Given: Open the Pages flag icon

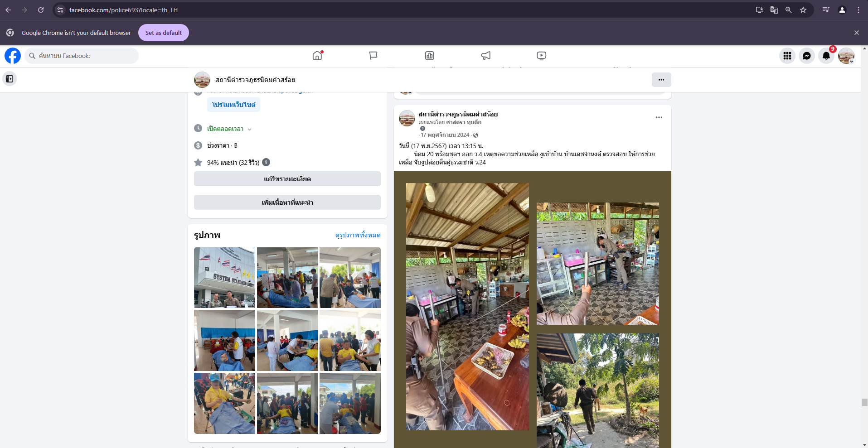Looking at the screenshot, I should click(x=373, y=56).
